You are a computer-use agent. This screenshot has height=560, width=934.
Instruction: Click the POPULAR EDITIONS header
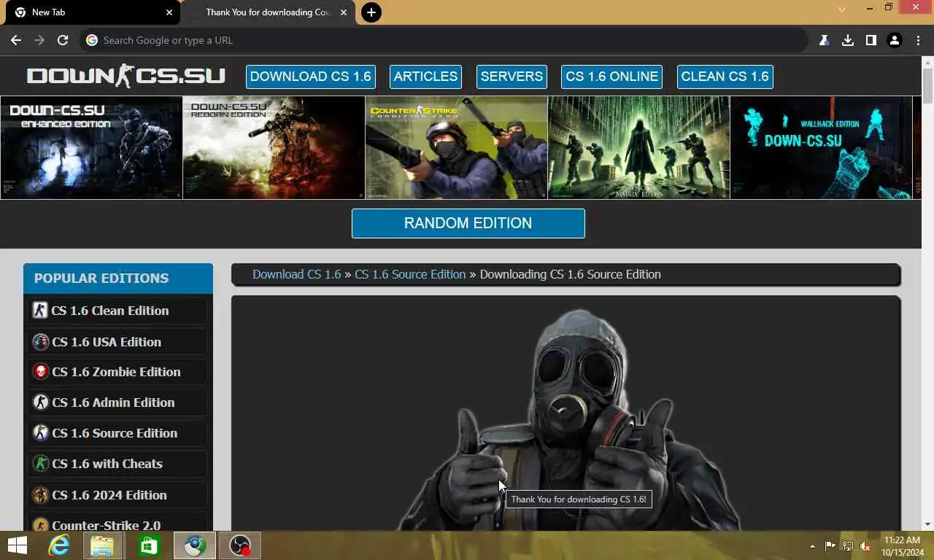pos(118,279)
